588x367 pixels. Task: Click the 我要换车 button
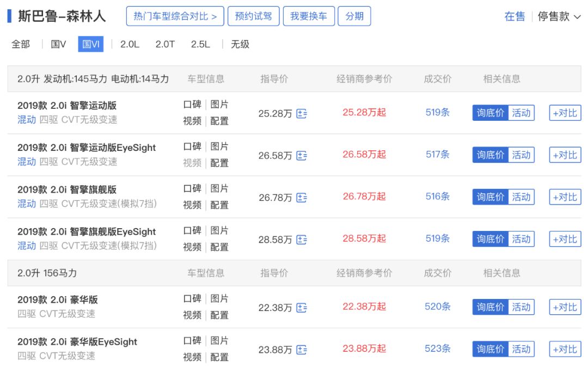pos(309,16)
